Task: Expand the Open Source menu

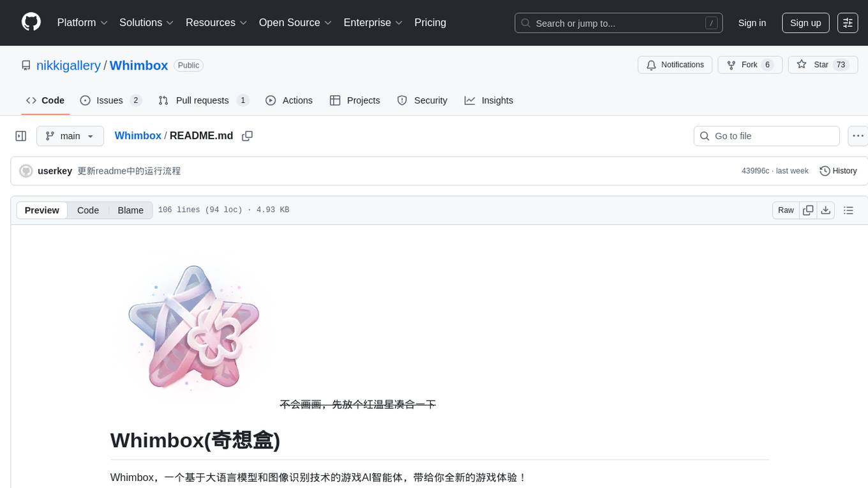Action: (x=295, y=22)
